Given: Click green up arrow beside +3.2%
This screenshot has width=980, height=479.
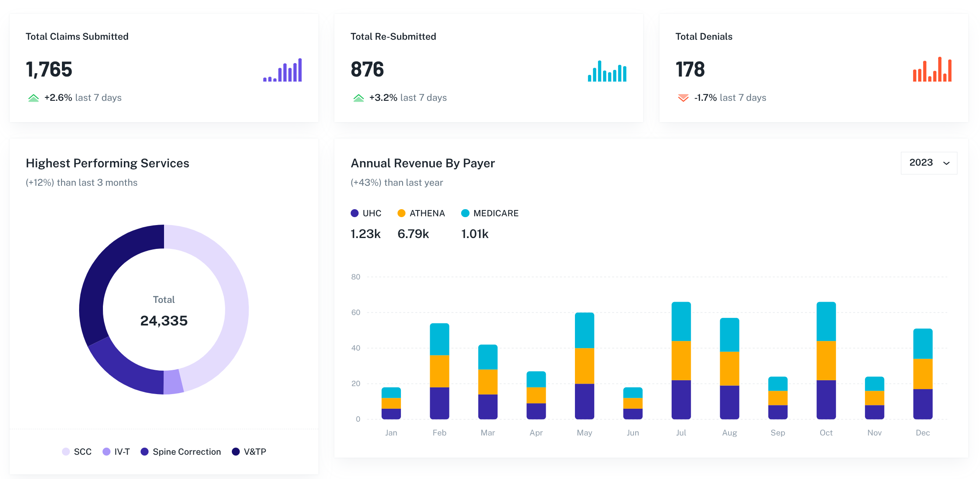Looking at the screenshot, I should pos(359,98).
